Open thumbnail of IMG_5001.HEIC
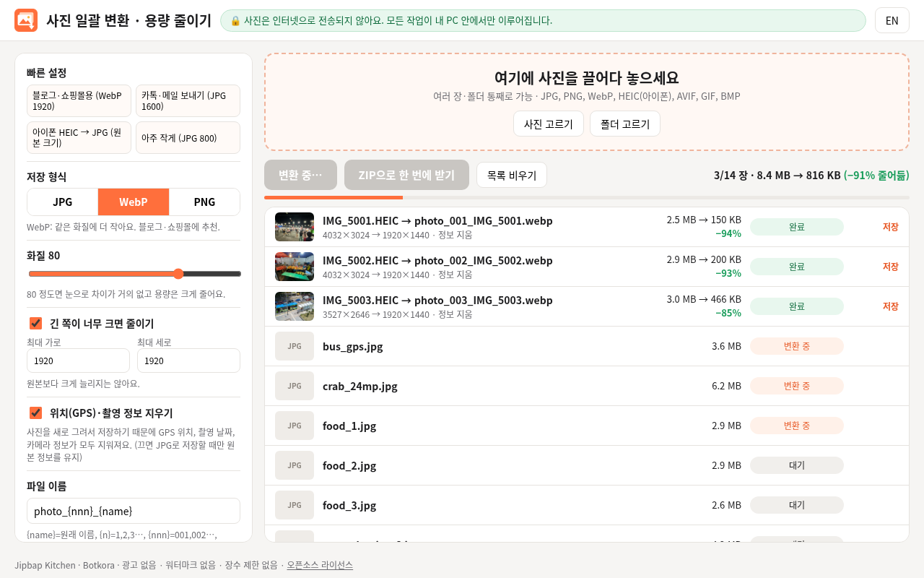The width and height of the screenshot is (924, 578). 295,227
